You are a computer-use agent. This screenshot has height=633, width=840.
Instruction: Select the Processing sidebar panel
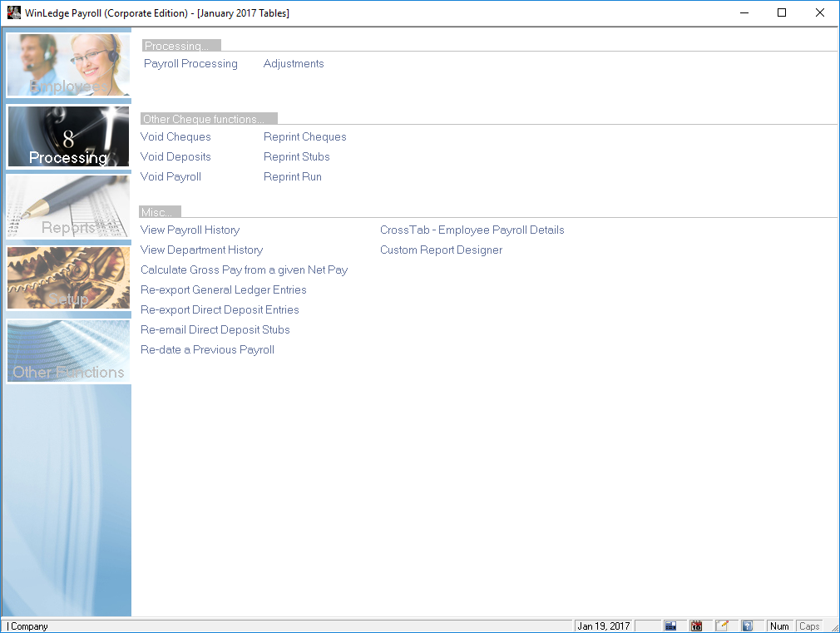(68, 136)
